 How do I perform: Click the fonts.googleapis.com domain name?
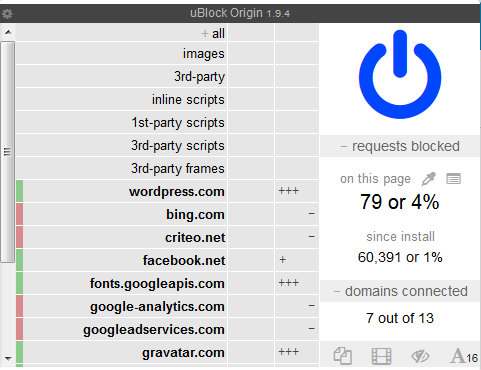coord(157,284)
